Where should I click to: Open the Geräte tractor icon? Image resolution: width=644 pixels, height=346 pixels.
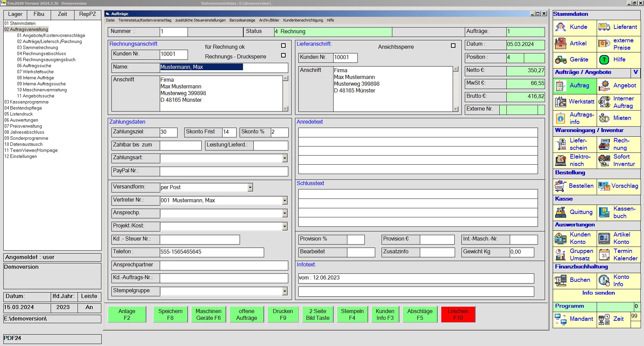tap(560, 60)
